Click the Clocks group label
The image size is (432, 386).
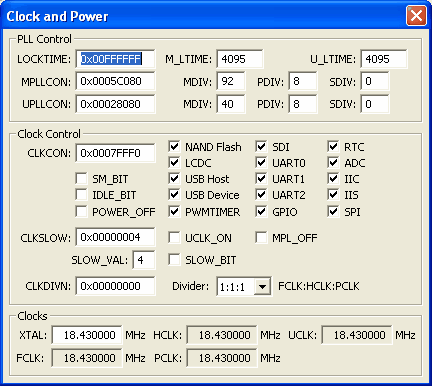point(32,316)
